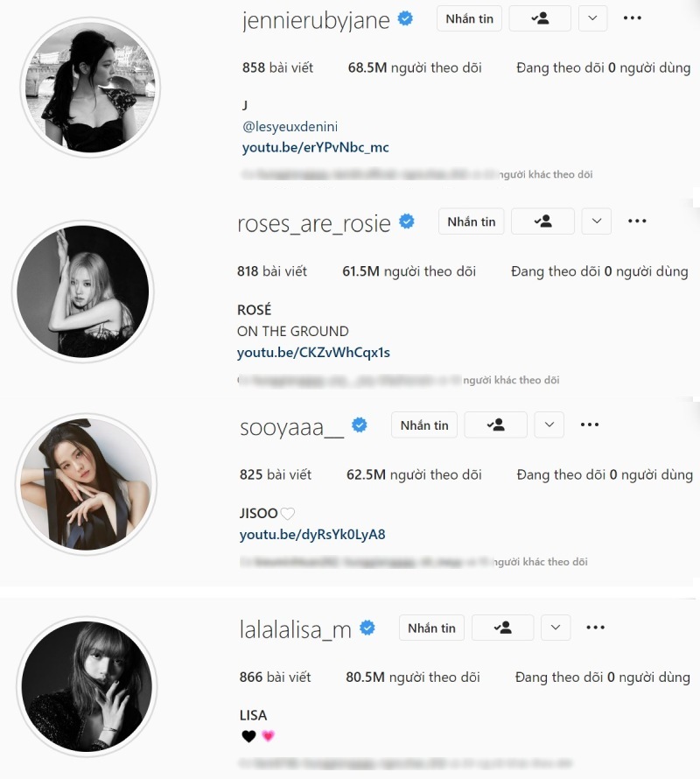Expand suggestions chevron on sooyaaa__ profile
700x779 pixels.
(549, 425)
